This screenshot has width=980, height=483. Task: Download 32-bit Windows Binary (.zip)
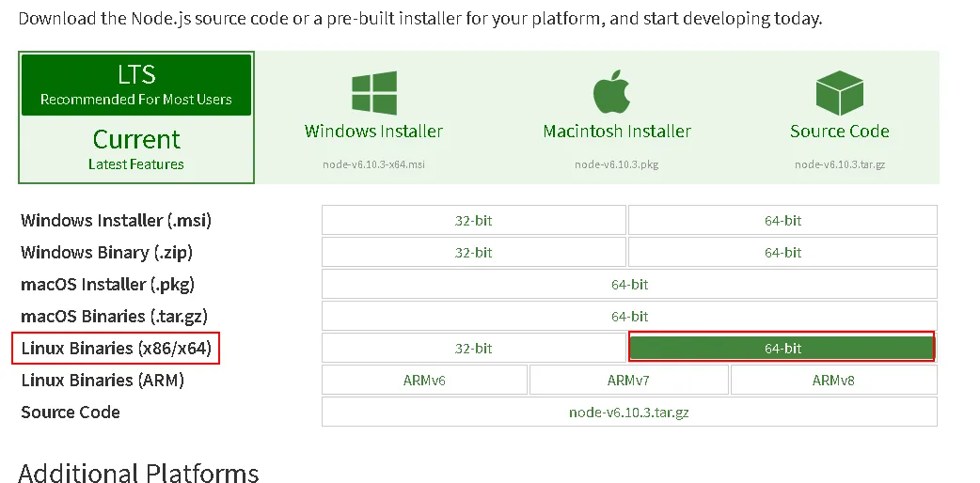474,252
